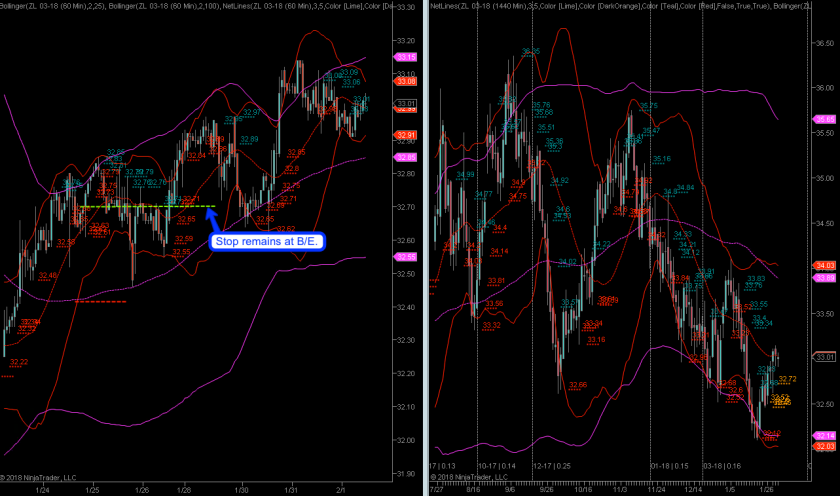Image resolution: width=840 pixels, height=496 pixels.
Task: Click the 36.50 price axis label, right chart
Action: click(824, 43)
